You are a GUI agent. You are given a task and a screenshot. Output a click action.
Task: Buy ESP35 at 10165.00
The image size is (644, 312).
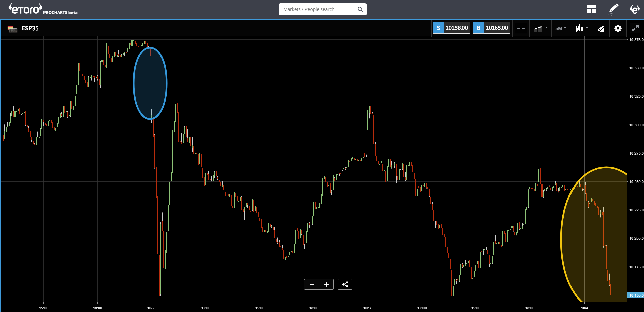tap(492, 28)
